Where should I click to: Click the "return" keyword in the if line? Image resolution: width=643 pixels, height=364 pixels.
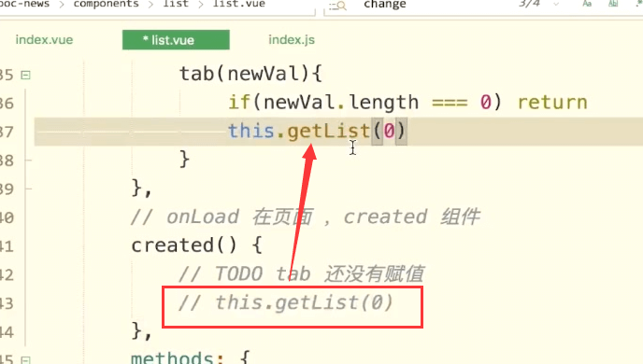tap(552, 103)
